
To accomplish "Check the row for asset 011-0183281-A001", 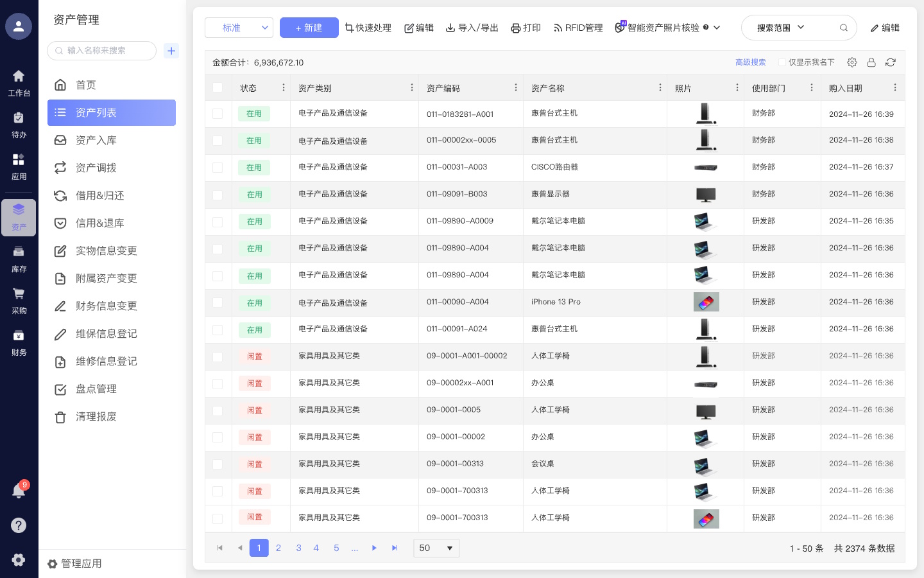I will tap(218, 114).
